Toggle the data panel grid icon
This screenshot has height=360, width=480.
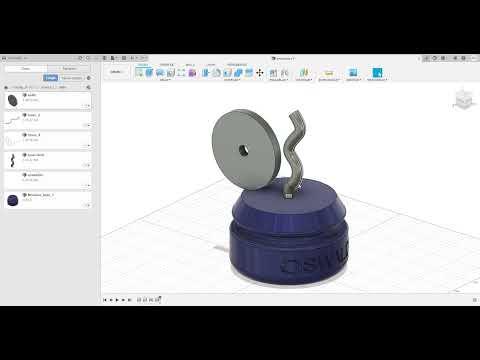point(104,58)
